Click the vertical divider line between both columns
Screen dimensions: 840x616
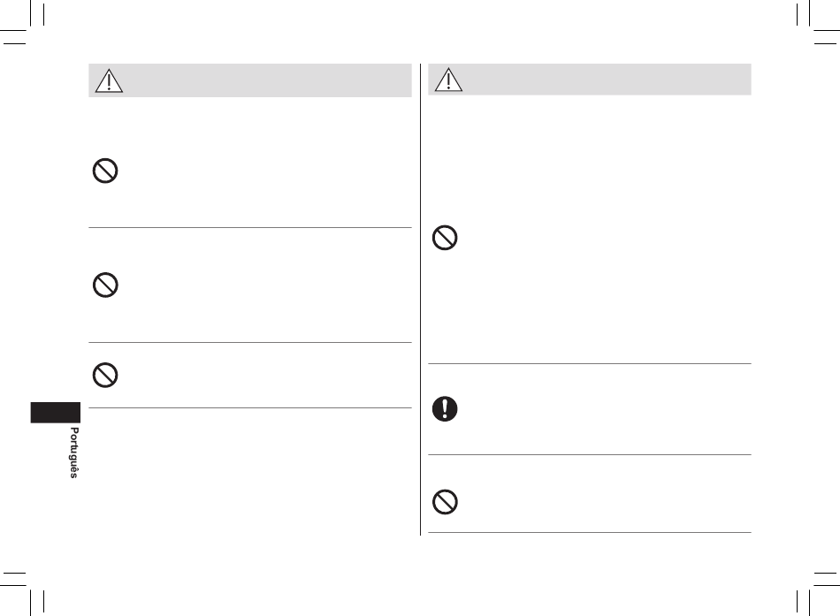coord(421,299)
